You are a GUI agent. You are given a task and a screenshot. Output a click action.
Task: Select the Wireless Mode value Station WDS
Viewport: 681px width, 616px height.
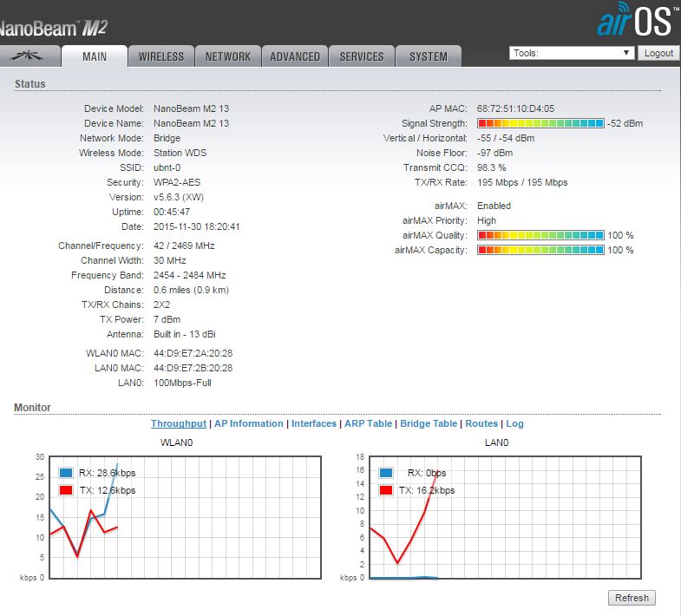coord(180,153)
